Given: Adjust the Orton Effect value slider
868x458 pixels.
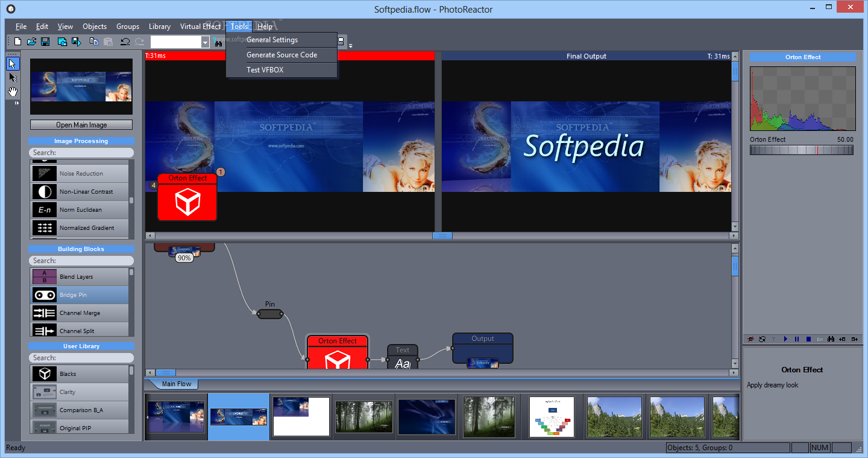Looking at the screenshot, I should pyautogui.click(x=802, y=150).
